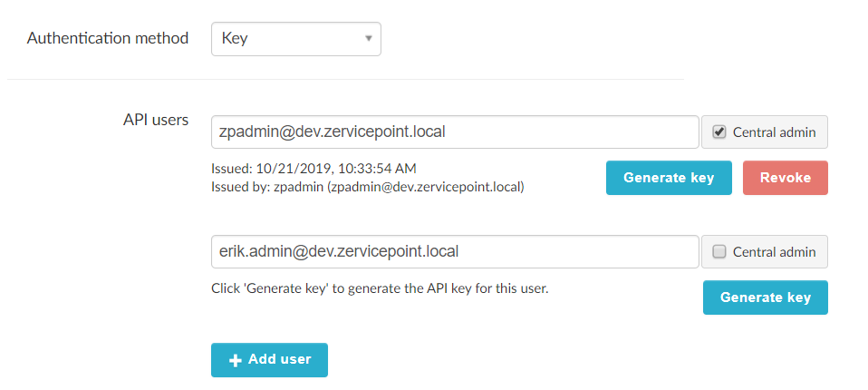Click the plus icon on Add user
868x390 pixels.
tap(236, 360)
